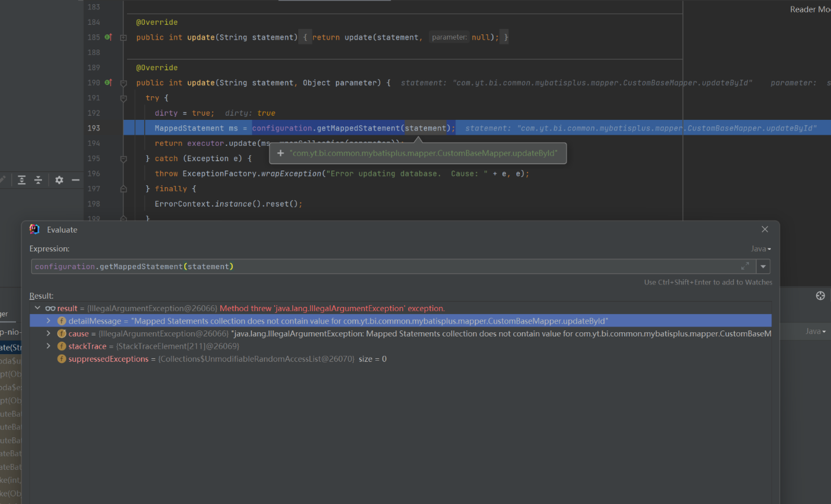
Task: Select the pencil edit icon in the left toolbar
Action: (2, 180)
